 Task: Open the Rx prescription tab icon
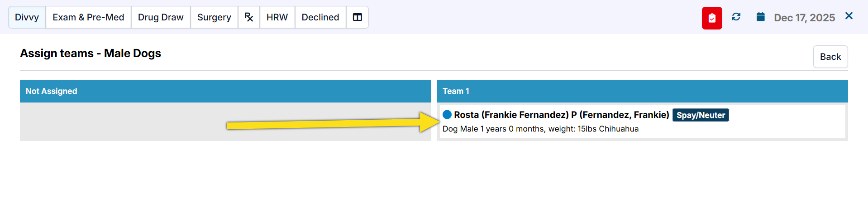pos(249,17)
